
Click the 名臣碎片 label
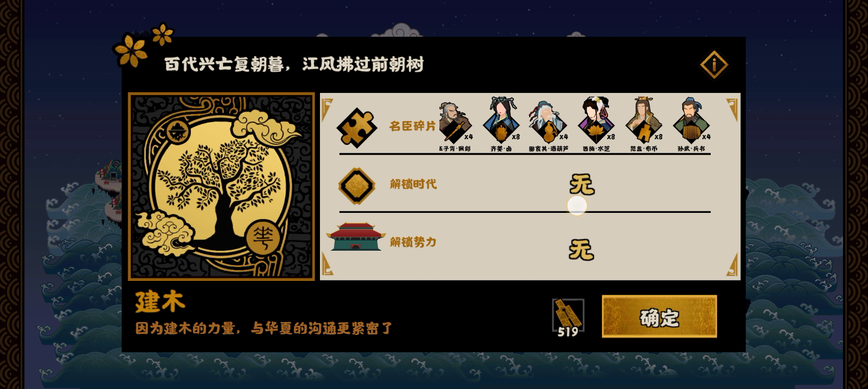pyautogui.click(x=412, y=126)
